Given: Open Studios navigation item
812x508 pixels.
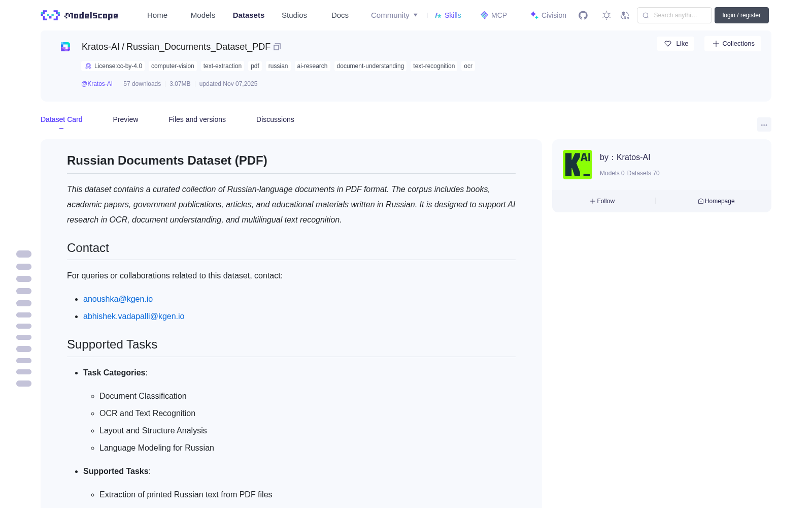Looking at the screenshot, I should coord(294,15).
